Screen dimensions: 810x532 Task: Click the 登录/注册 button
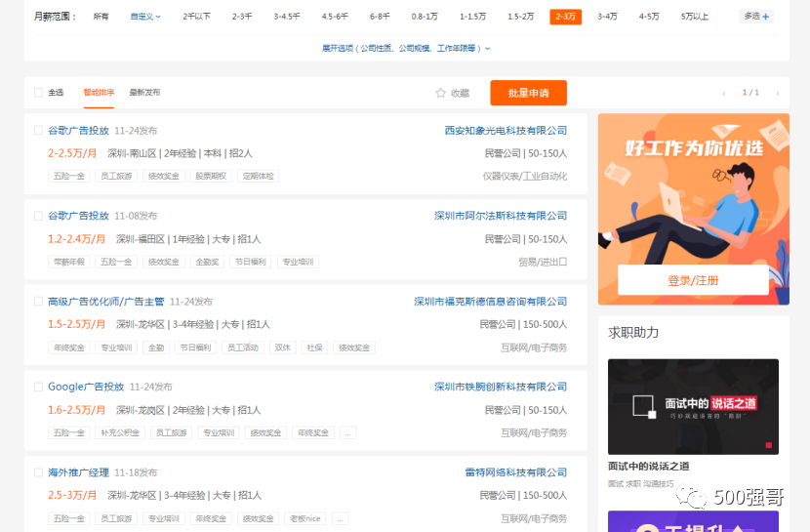pos(693,280)
